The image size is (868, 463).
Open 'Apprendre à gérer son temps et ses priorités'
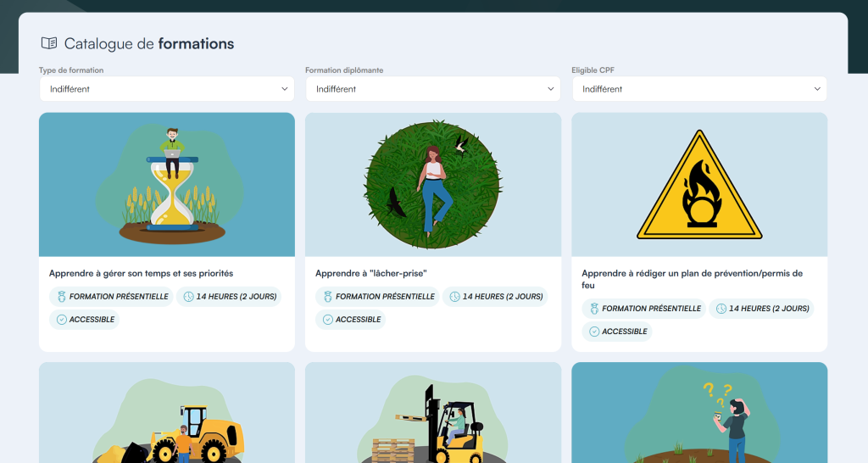[x=141, y=274]
